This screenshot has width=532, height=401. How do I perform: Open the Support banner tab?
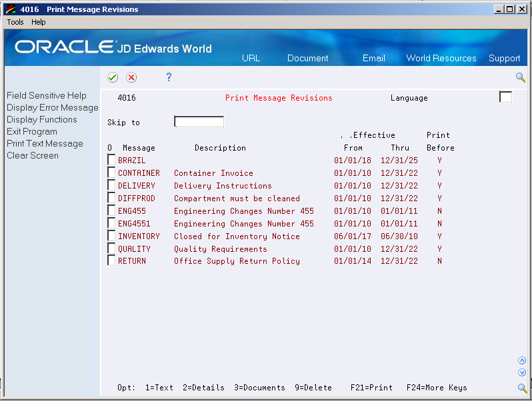pos(504,59)
